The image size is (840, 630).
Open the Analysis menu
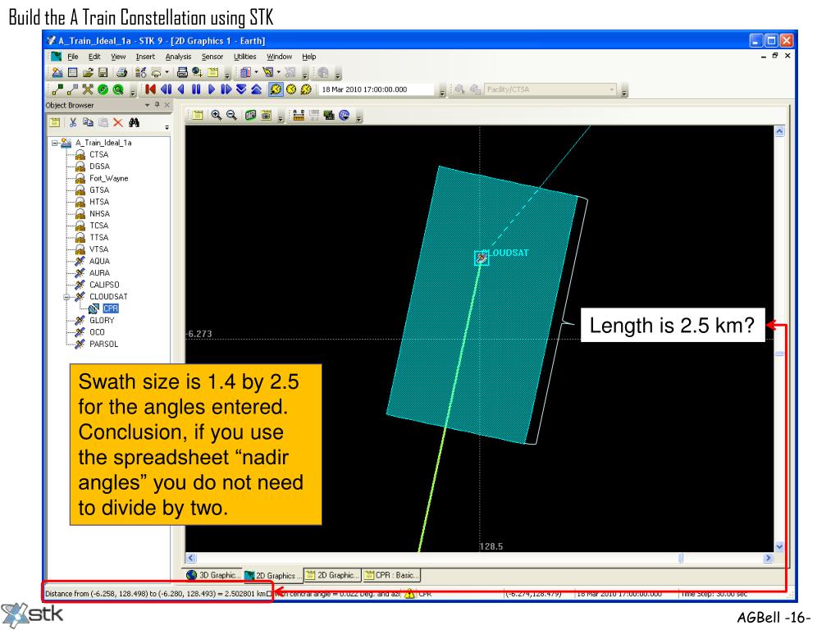178,57
